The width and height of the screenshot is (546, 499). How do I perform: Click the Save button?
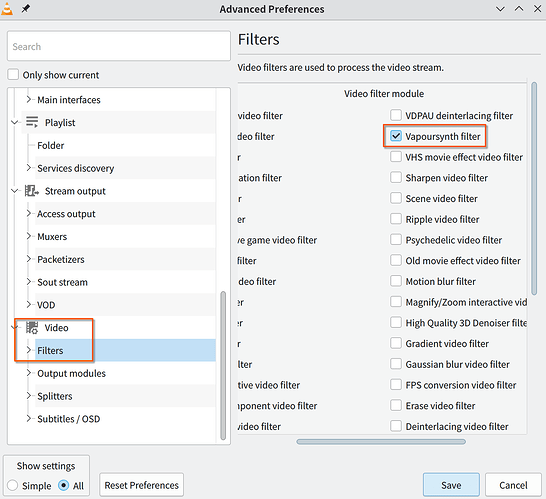451,485
